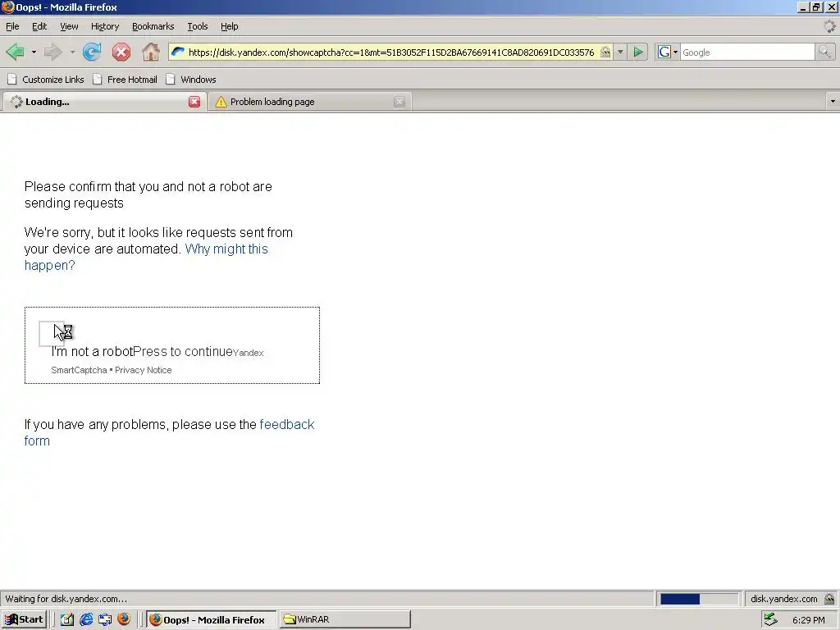Close the Problem loading page tab
The height and width of the screenshot is (630, 840).
point(399,102)
